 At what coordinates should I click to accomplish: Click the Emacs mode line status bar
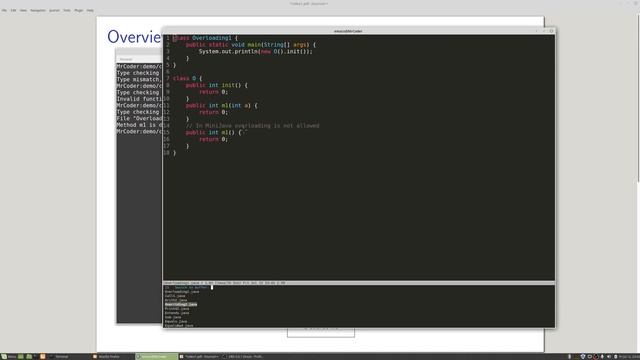point(359,282)
